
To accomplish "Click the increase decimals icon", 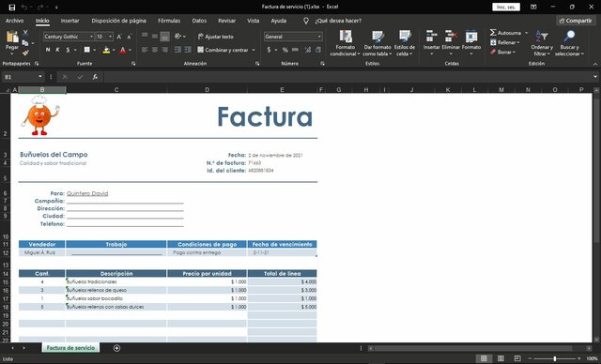I will tap(308, 50).
